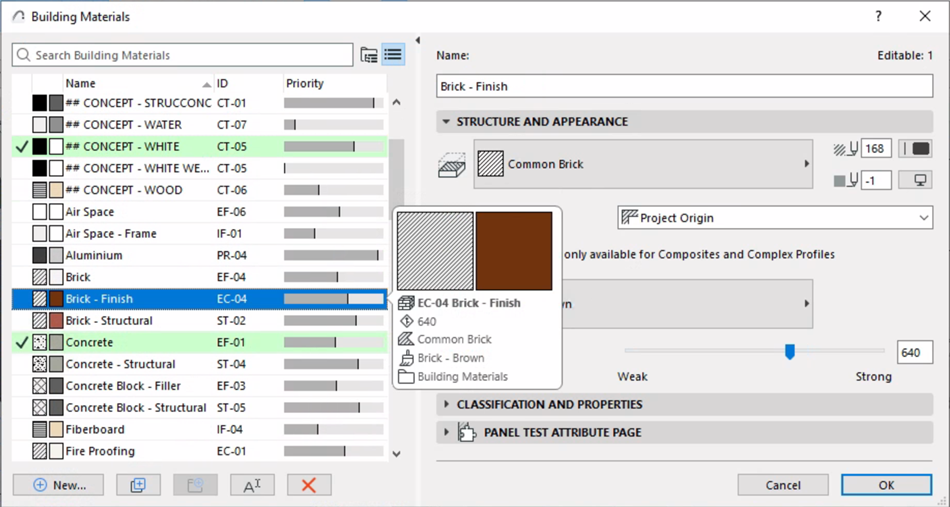Screen dimensions: 950x507
Task: Select the ## CONCEPT - WATER row
Action: [x=199, y=125]
